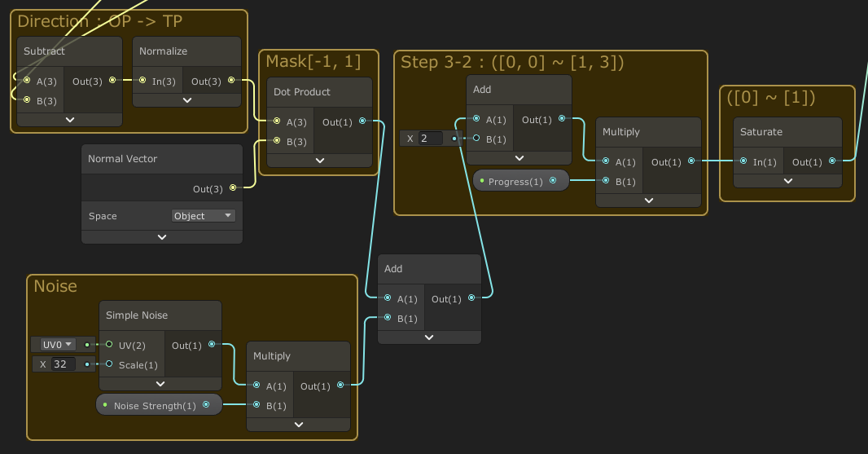Viewport: 868px width, 454px height.
Task: Click the Simple Noise UV(2) input port
Action: click(109, 344)
